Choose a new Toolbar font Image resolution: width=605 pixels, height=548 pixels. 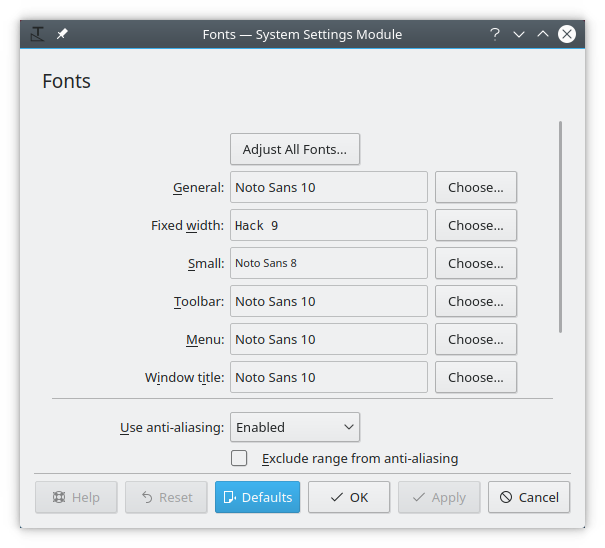(x=476, y=301)
